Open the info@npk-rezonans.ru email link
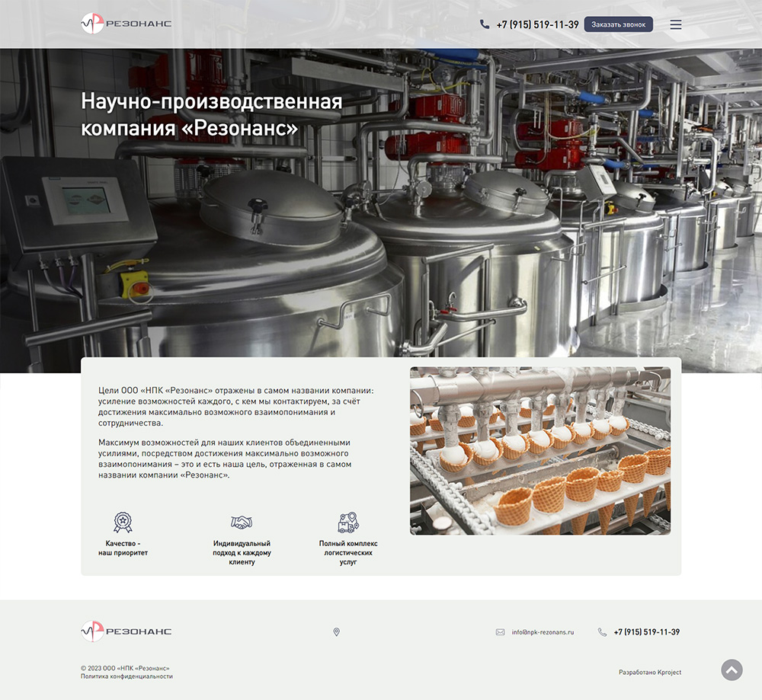Screen dimensions: 762x700 [543, 632]
